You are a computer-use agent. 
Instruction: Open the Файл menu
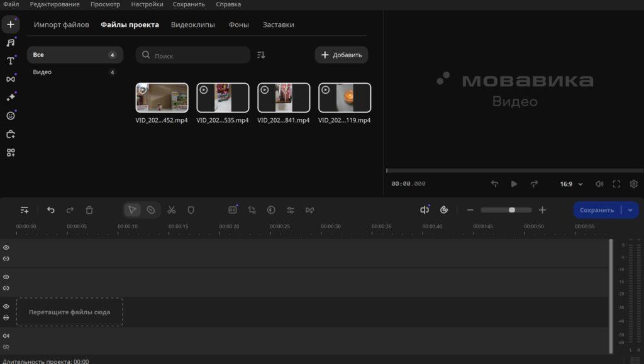click(11, 4)
